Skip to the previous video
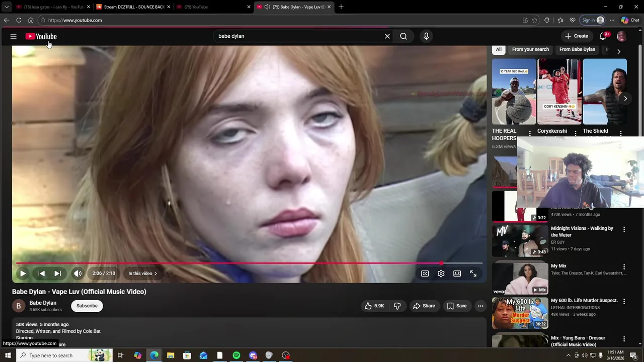Viewport: 644px width, 362px height. pyautogui.click(x=41, y=274)
